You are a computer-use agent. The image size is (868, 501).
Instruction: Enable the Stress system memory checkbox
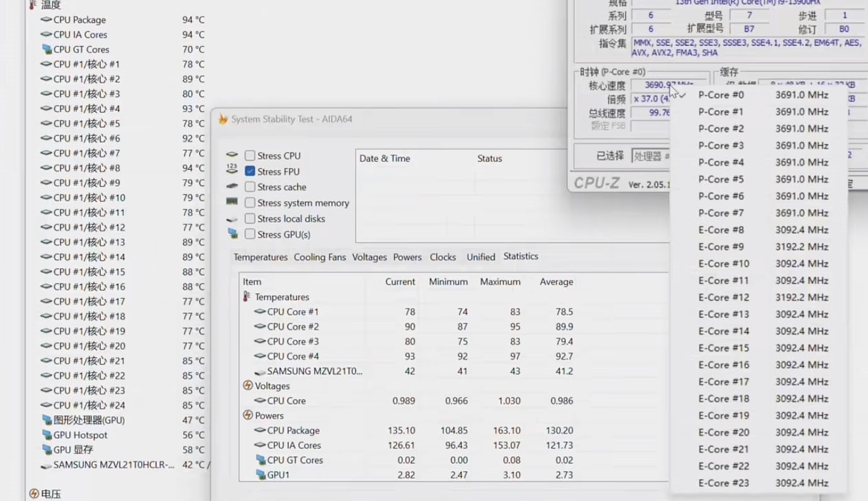coord(250,203)
